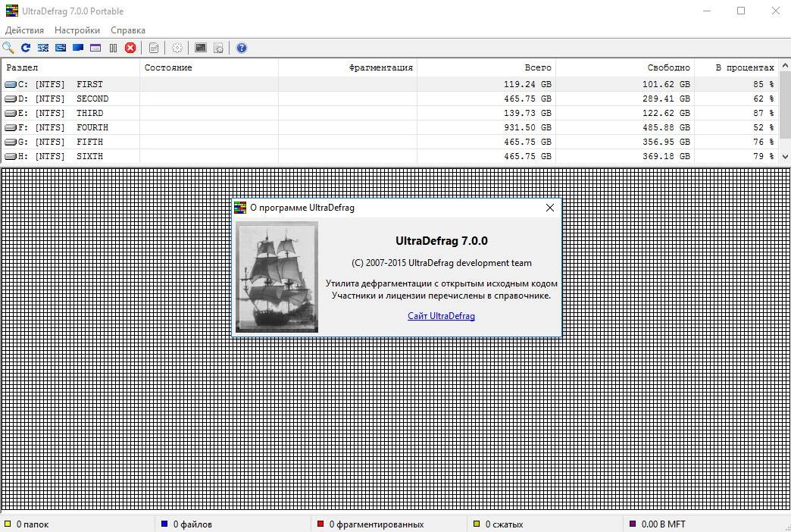Maximize the UltraDefrag main window
The width and height of the screenshot is (791, 532).
click(x=741, y=11)
